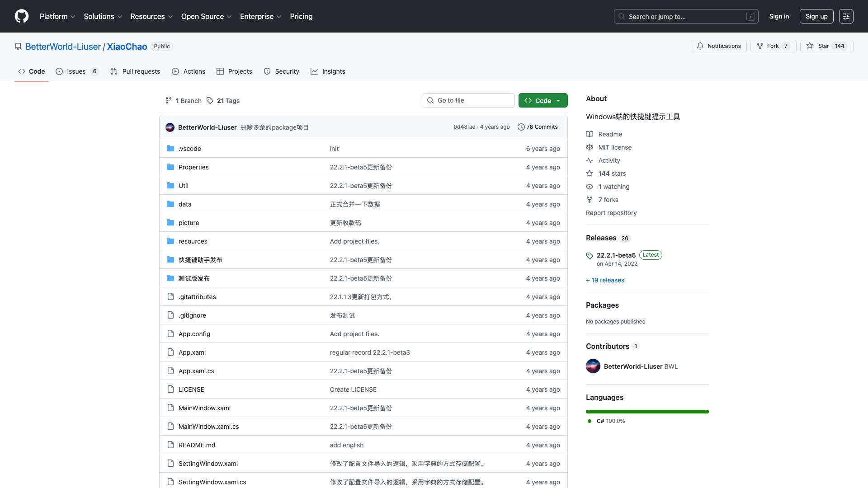The height and width of the screenshot is (488, 868).
Task: Click the 22.2.1-beta5 release tag icon
Action: pos(590,256)
